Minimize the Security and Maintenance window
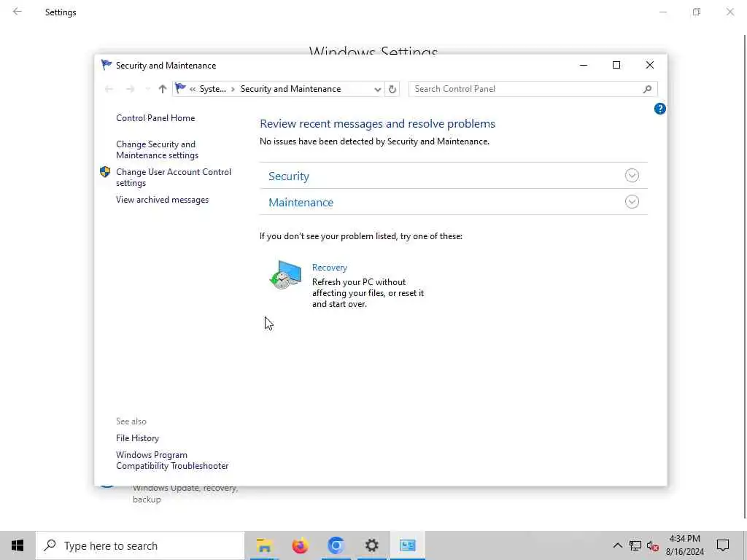The width and height of the screenshot is (747, 560). [584, 65]
